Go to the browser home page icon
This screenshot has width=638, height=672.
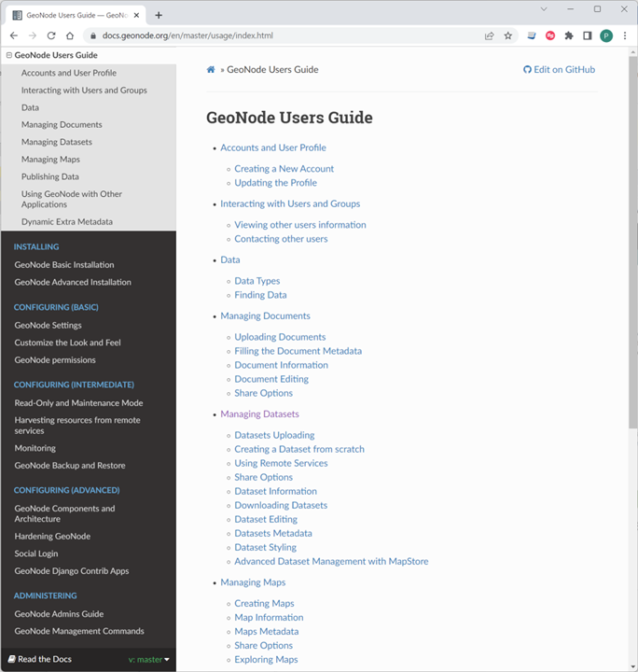click(x=70, y=35)
